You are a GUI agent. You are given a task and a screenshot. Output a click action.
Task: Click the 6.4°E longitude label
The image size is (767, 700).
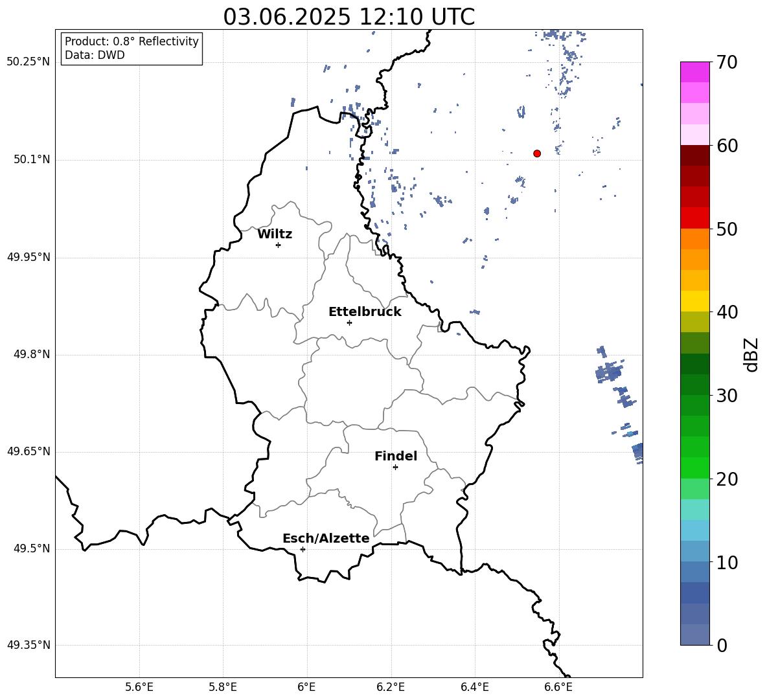475,687
